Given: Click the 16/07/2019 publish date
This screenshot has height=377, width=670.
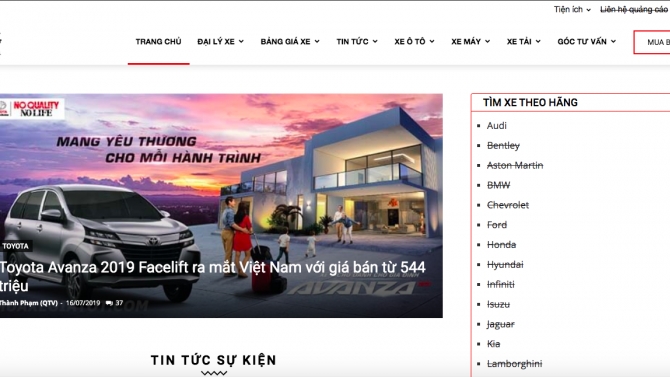Looking at the screenshot, I should [83, 303].
